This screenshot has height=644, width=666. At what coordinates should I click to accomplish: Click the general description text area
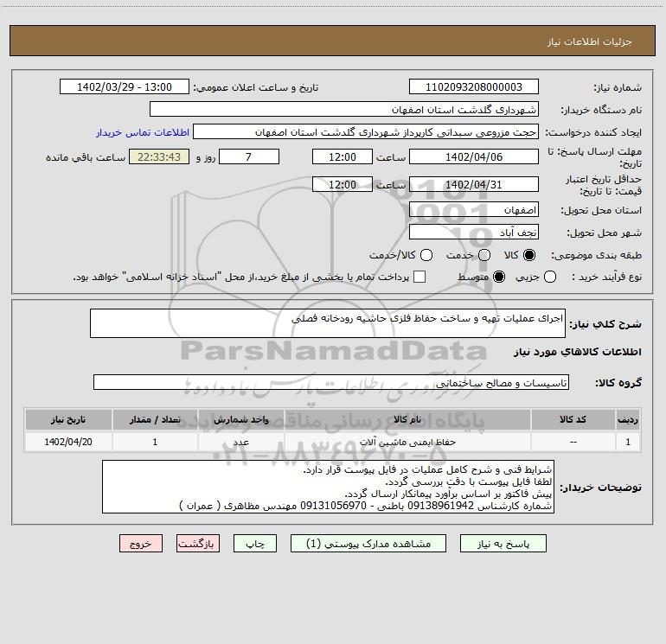[x=328, y=323]
